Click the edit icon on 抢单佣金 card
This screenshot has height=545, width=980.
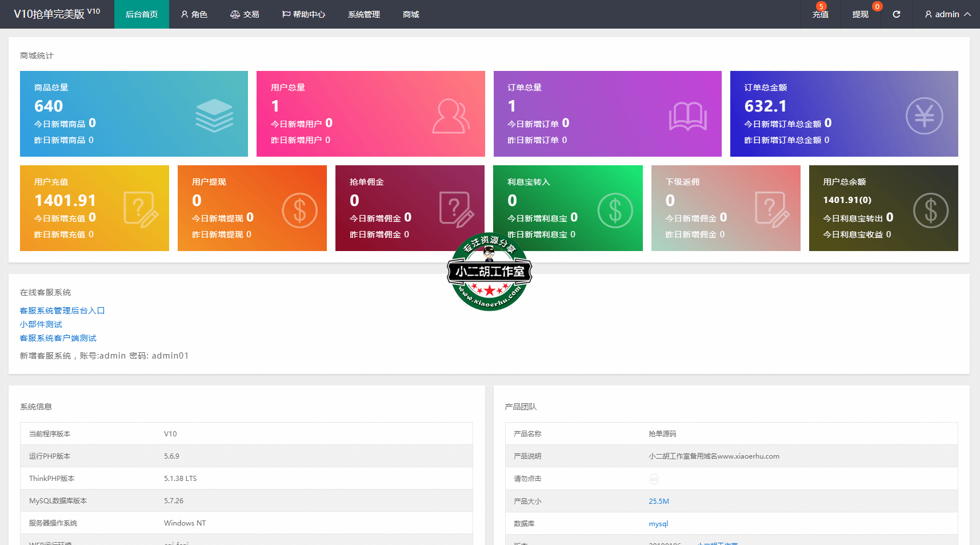coord(457,210)
